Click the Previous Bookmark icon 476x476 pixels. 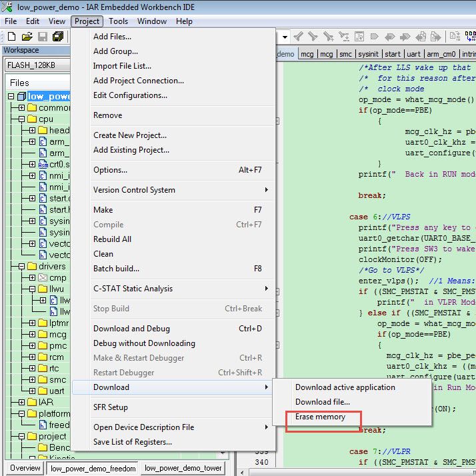click(389, 37)
